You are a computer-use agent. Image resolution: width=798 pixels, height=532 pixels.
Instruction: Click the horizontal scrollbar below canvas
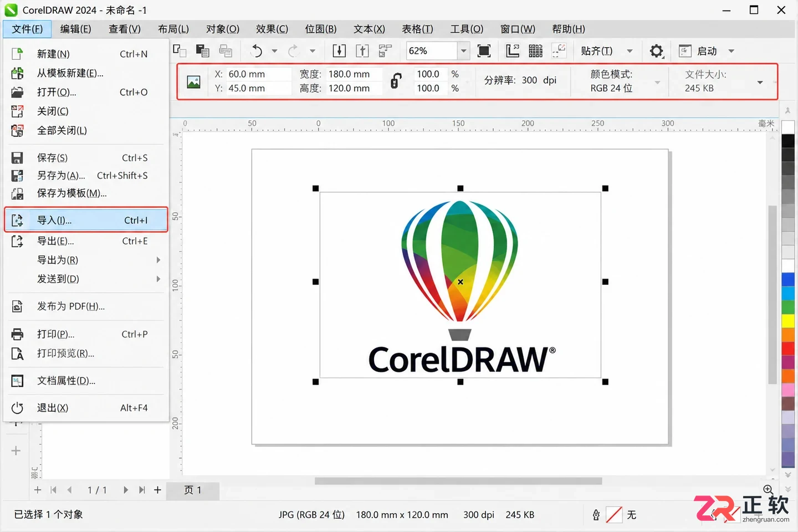(458, 481)
